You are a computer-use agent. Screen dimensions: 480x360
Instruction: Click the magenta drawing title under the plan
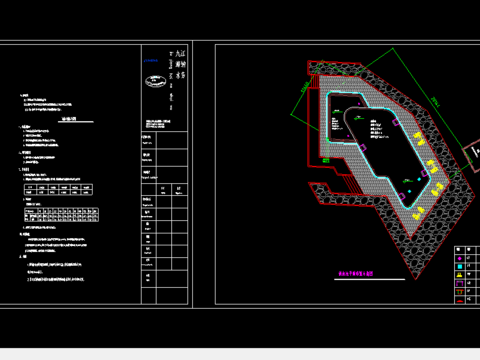click(x=355, y=274)
